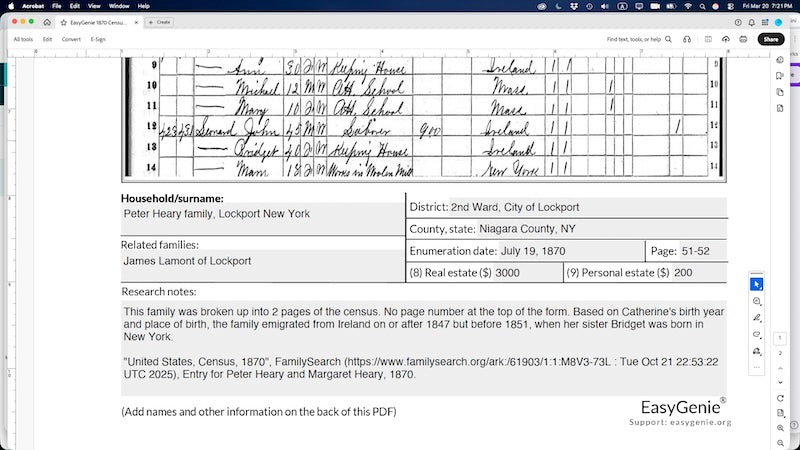Click the Dropbox icon in menu bar
This screenshot has width=800, height=450.
(x=573, y=6)
